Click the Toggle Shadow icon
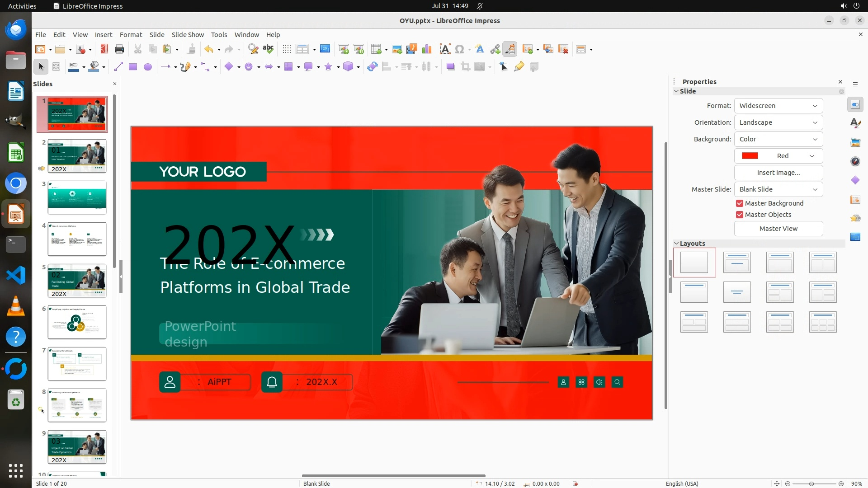 (x=450, y=67)
